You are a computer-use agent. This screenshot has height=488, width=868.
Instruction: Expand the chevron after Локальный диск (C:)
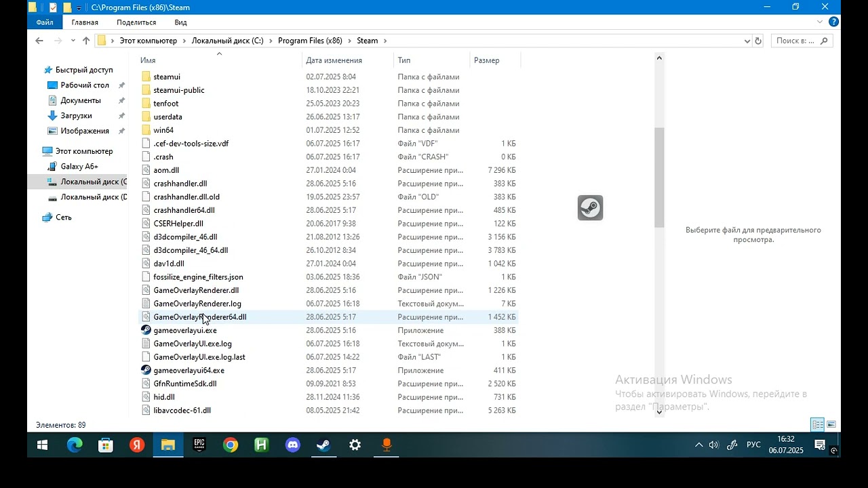click(x=271, y=41)
